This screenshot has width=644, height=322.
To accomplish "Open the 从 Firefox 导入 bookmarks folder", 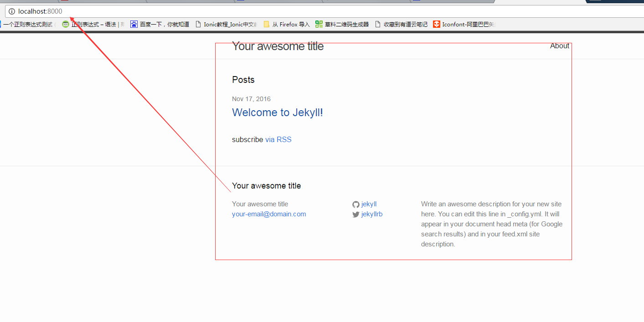I will pyautogui.click(x=287, y=25).
